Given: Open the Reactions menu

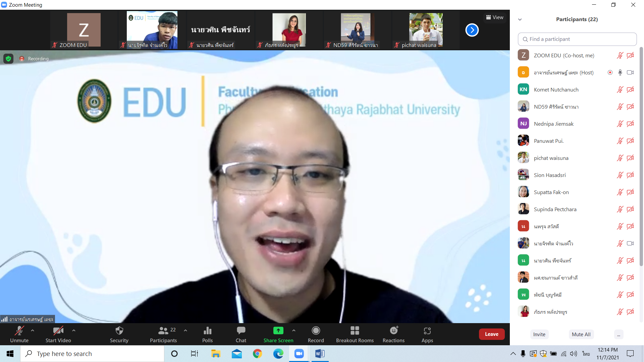Looking at the screenshot, I should (x=394, y=334).
